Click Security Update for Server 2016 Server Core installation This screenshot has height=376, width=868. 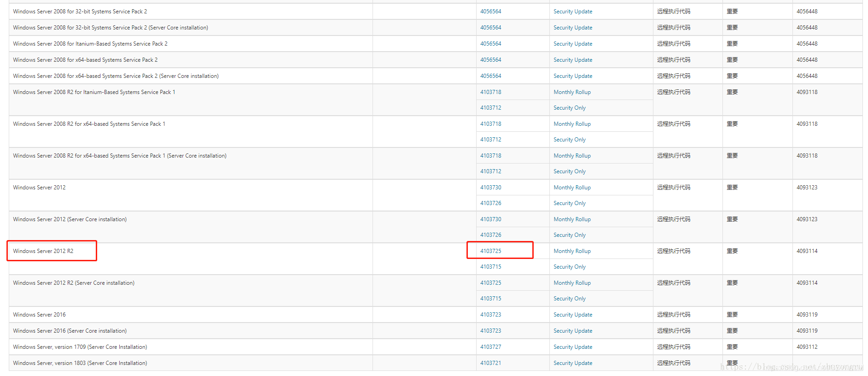tap(573, 331)
